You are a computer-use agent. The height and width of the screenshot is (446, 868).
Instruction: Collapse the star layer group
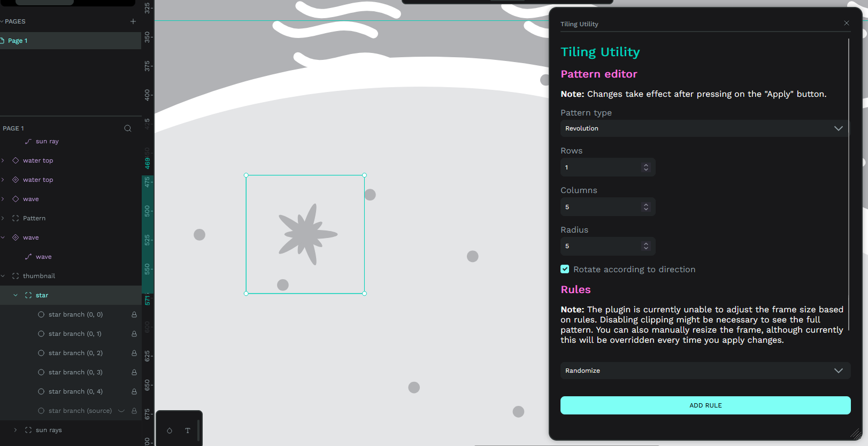point(16,295)
